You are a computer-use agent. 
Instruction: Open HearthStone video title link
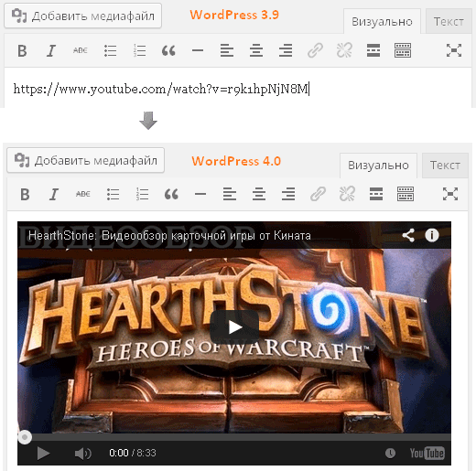coord(169,236)
